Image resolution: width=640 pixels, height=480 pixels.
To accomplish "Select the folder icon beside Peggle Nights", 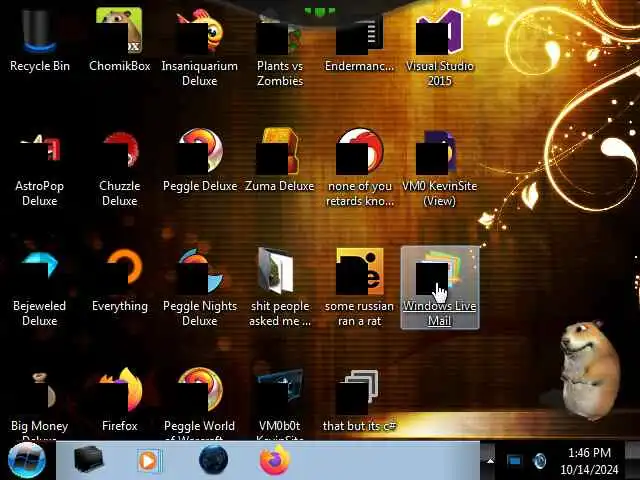I will click(x=280, y=288).
